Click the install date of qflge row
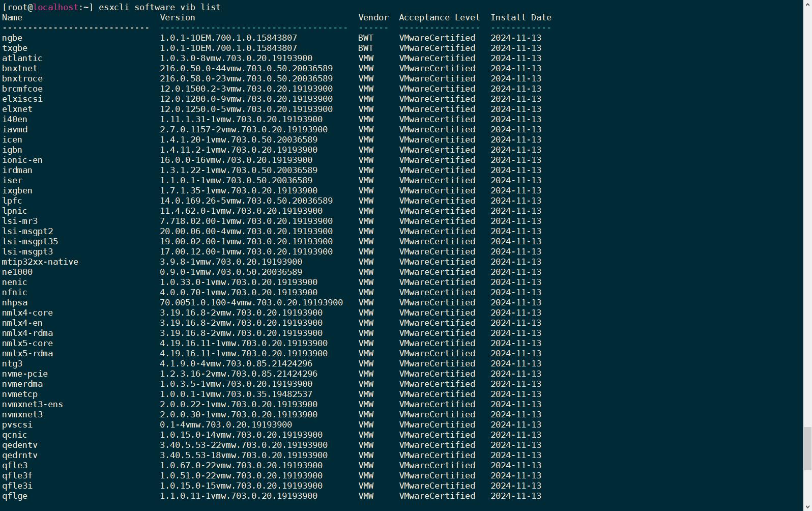 515,496
